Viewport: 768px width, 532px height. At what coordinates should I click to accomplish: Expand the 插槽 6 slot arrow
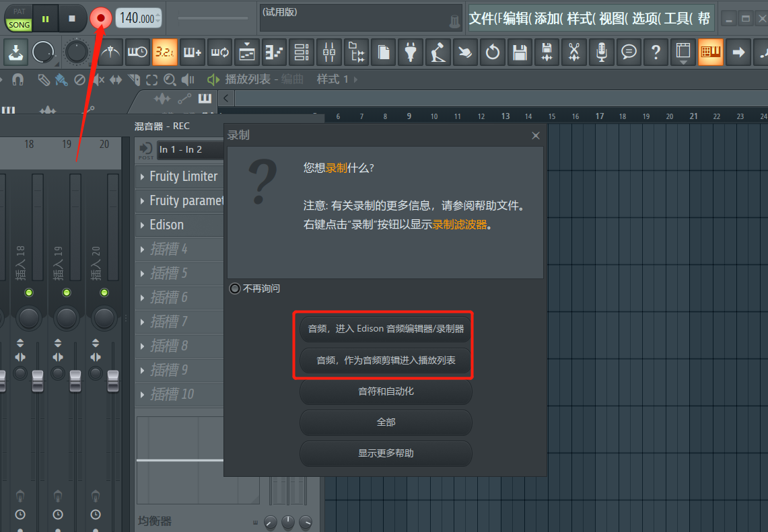point(142,297)
